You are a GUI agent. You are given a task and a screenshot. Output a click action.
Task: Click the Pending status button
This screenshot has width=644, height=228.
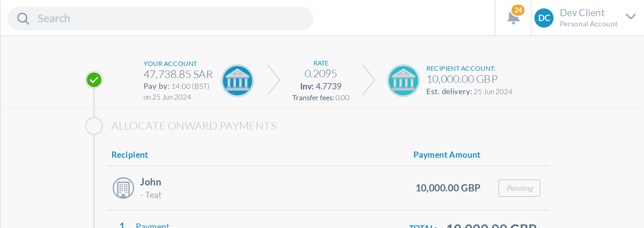[519, 188]
